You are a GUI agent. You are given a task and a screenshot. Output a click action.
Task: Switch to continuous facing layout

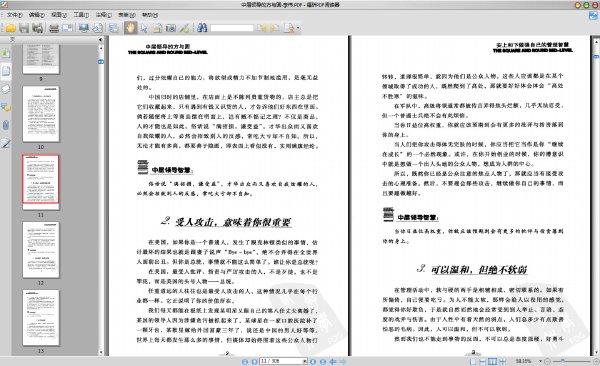[502, 361]
